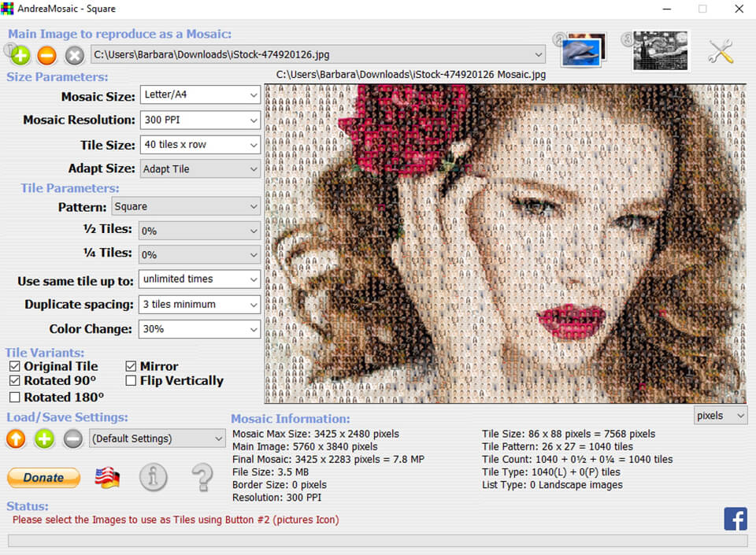Enable the Rotated 180° checkbox
The height and width of the screenshot is (555, 756).
point(15,397)
